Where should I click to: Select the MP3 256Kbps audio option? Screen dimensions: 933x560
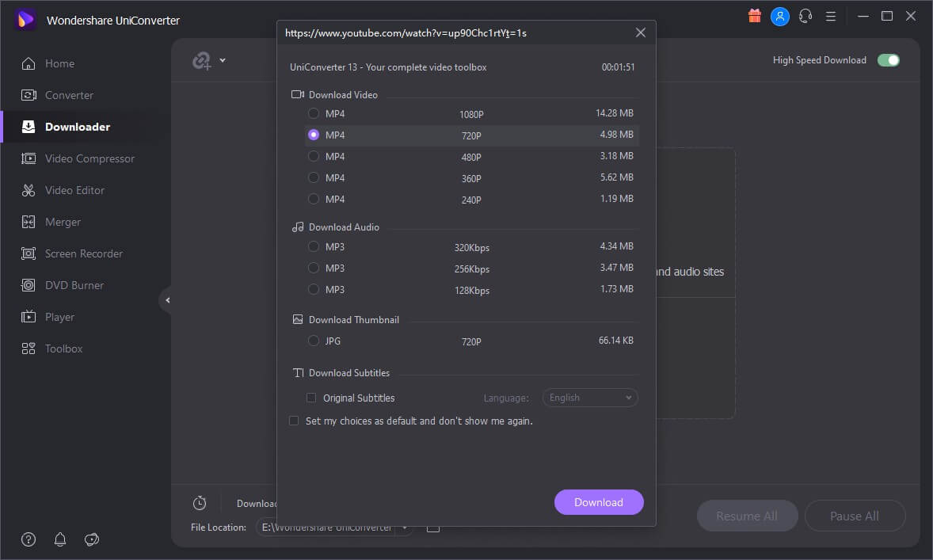coord(314,268)
